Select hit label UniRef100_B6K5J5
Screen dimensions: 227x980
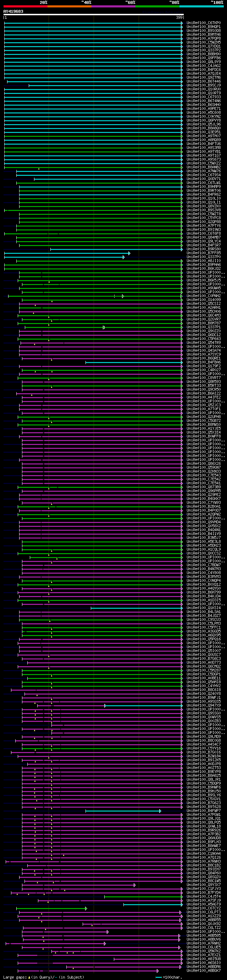pos(203,280)
